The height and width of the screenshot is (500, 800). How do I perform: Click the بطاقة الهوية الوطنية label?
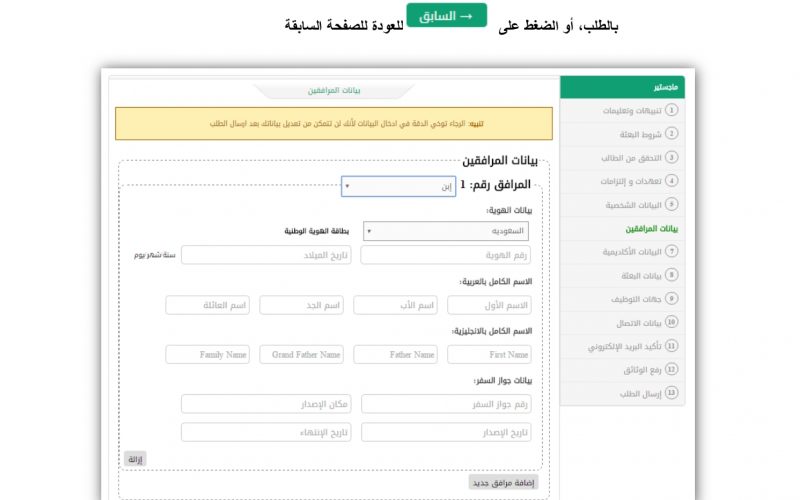click(317, 231)
